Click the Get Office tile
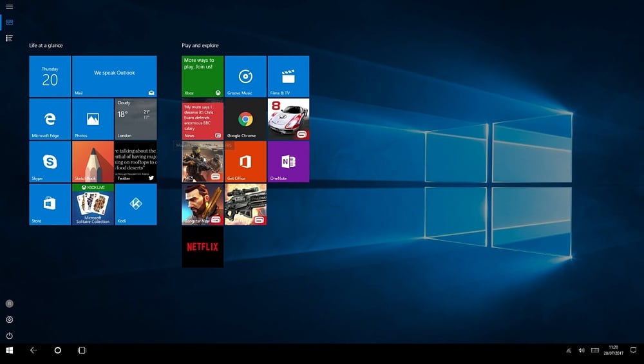The height and width of the screenshot is (364, 644). coord(245,162)
